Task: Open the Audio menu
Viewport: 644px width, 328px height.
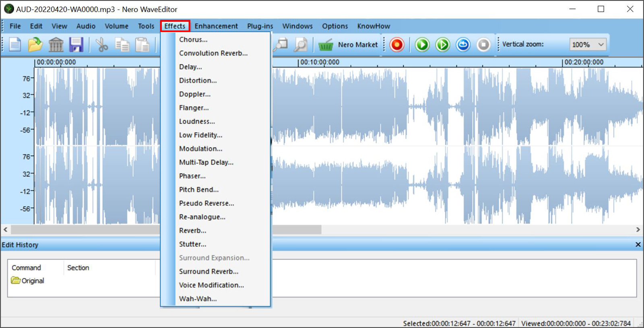Action: tap(86, 26)
